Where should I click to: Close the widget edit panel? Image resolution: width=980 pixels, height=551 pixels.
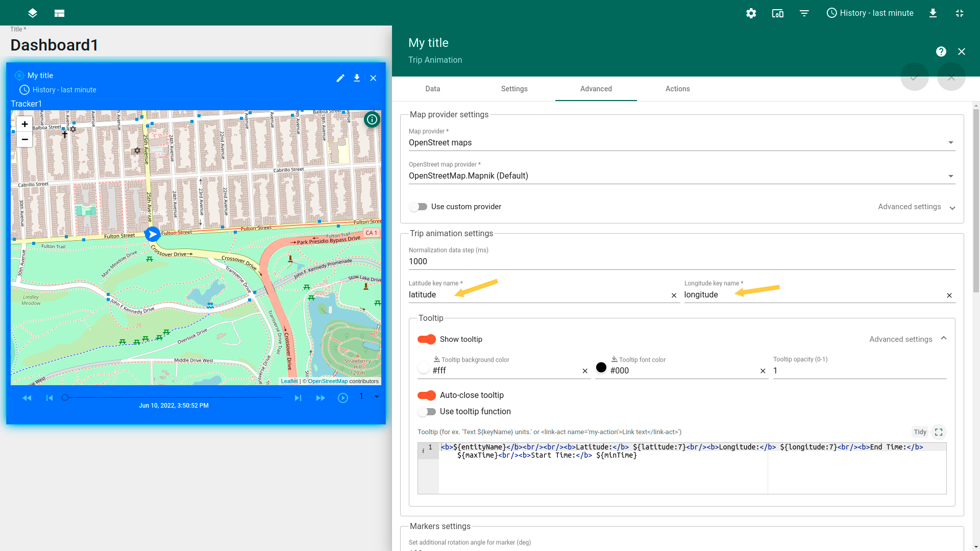pyautogui.click(x=962, y=52)
